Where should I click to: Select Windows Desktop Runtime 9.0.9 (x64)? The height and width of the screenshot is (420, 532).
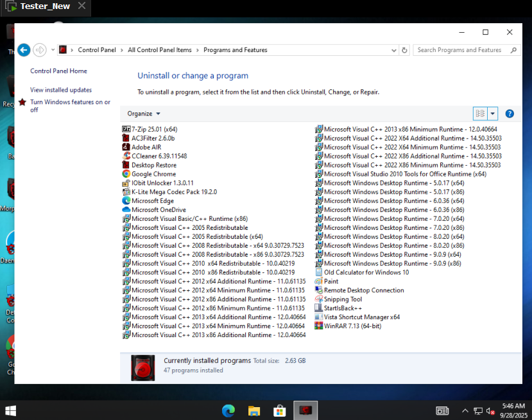[x=388, y=254]
